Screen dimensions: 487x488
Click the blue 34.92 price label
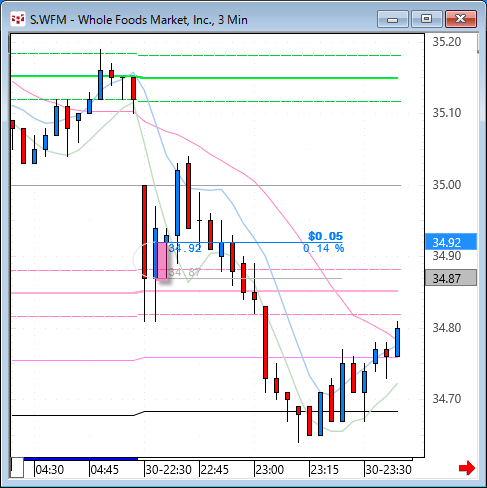[451, 242]
